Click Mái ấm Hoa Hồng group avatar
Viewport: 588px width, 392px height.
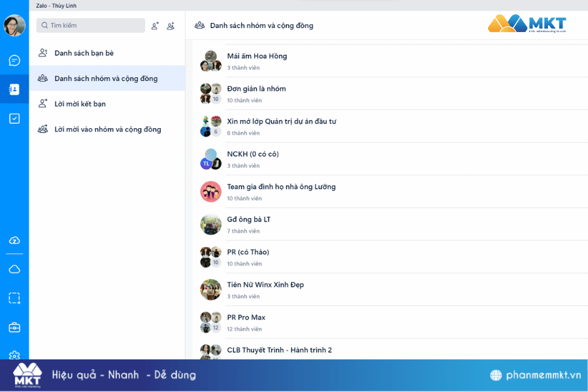(x=211, y=61)
